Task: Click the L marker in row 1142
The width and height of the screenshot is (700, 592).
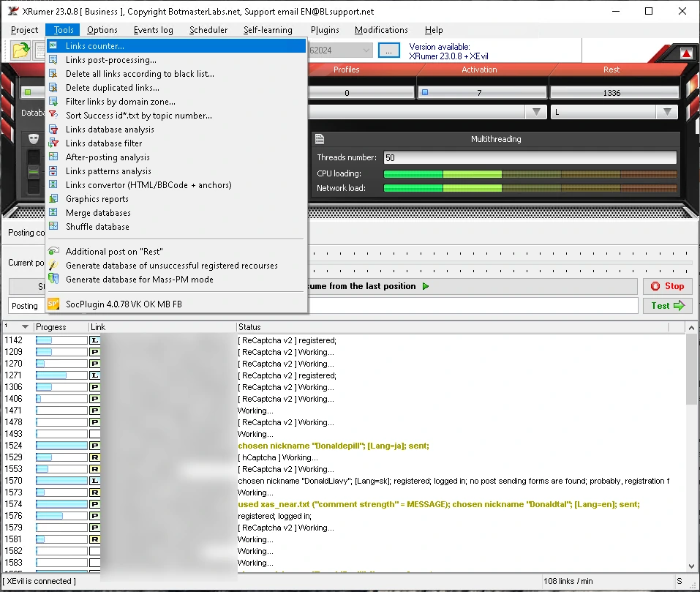Action: point(94,340)
